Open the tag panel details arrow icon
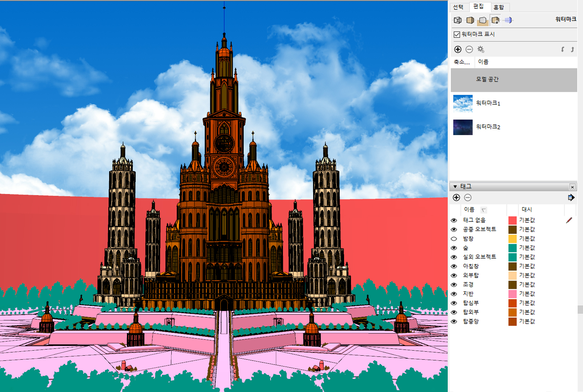This screenshot has width=583, height=392. pos(571,198)
